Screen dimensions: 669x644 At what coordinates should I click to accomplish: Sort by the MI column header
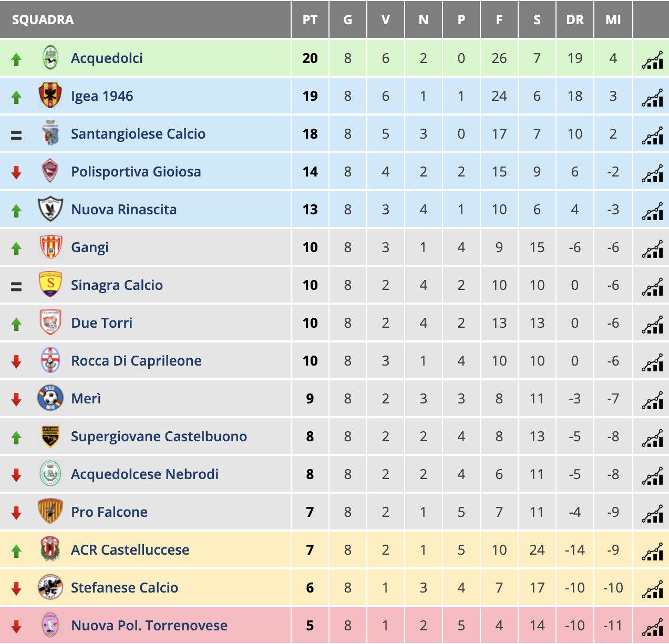[x=613, y=20]
